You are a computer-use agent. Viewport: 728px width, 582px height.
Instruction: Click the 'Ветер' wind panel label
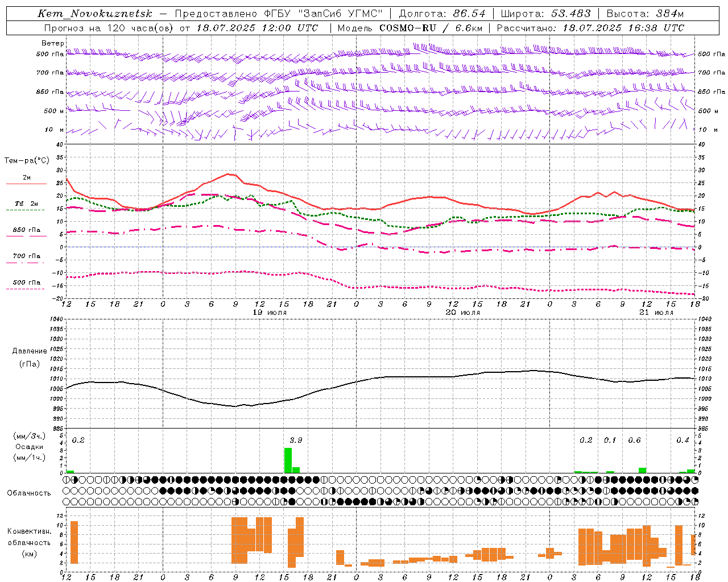coord(53,43)
